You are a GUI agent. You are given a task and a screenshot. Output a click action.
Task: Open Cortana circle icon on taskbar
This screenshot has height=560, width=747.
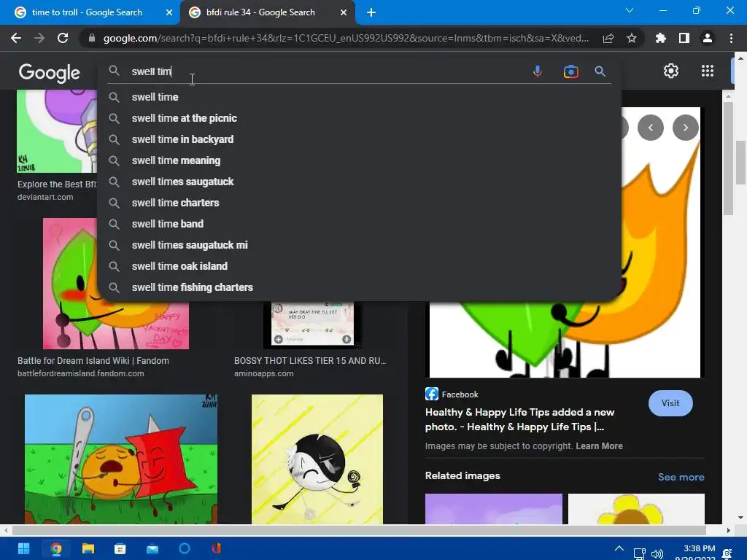coord(185,548)
